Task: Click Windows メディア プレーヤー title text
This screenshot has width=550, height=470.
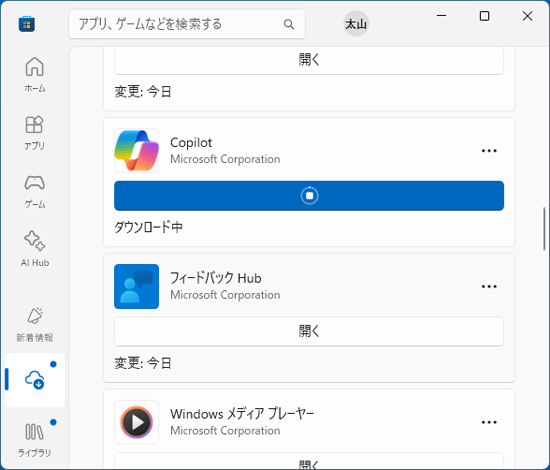Action: point(242,414)
